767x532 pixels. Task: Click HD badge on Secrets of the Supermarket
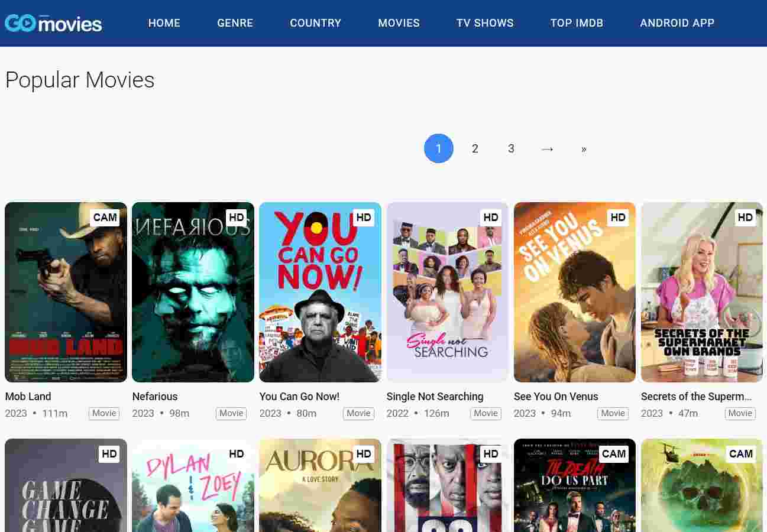tap(745, 218)
